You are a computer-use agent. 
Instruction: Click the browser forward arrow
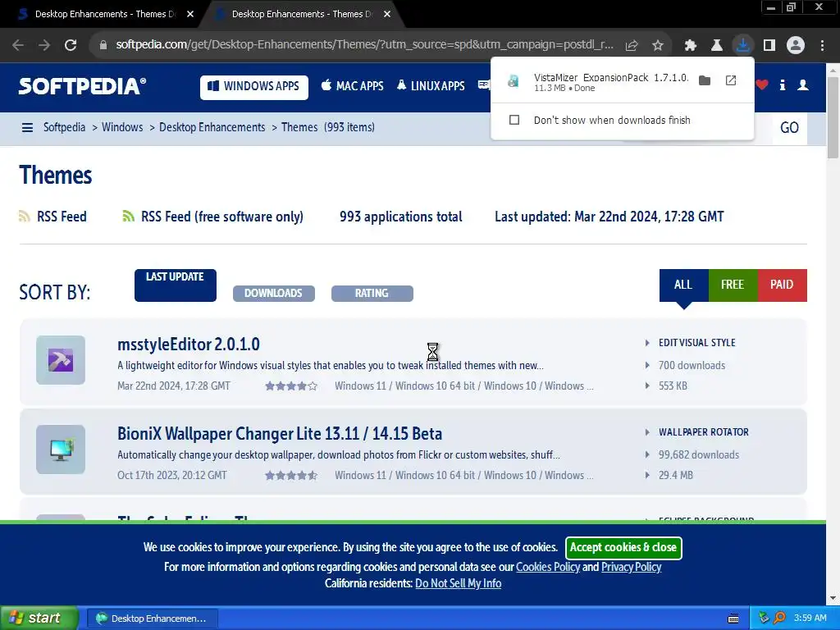point(44,45)
